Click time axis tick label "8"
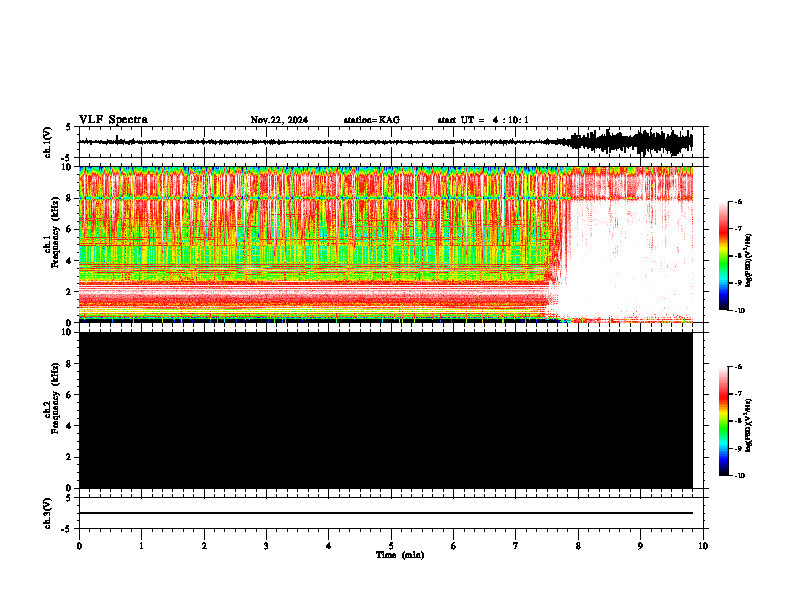Screen dimensions: 792x612 578,546
